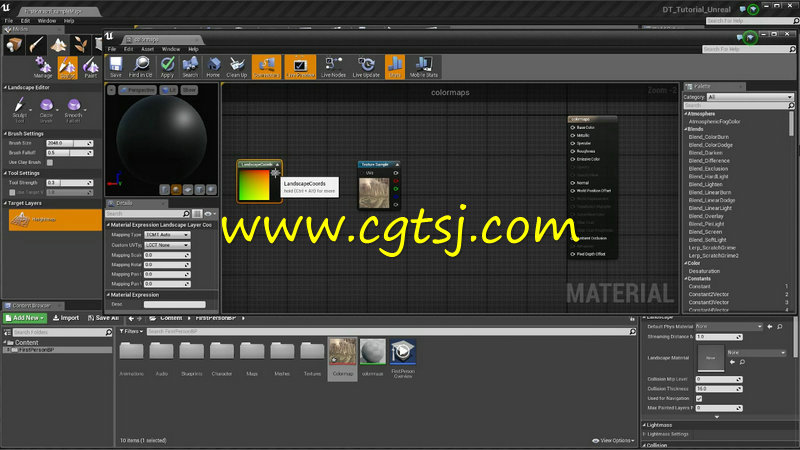This screenshot has height=450, width=800.
Task: Open visibility eye options in Details panel
Action: tap(210, 214)
